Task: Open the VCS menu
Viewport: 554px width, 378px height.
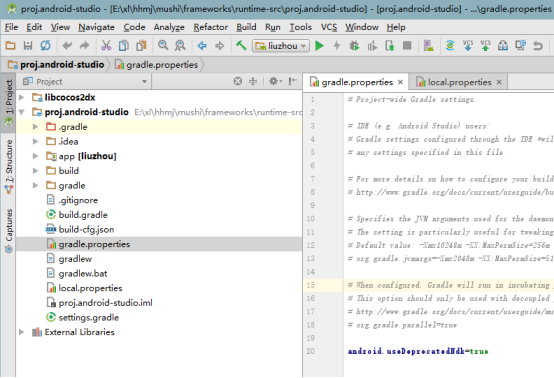Action: pyautogui.click(x=329, y=27)
